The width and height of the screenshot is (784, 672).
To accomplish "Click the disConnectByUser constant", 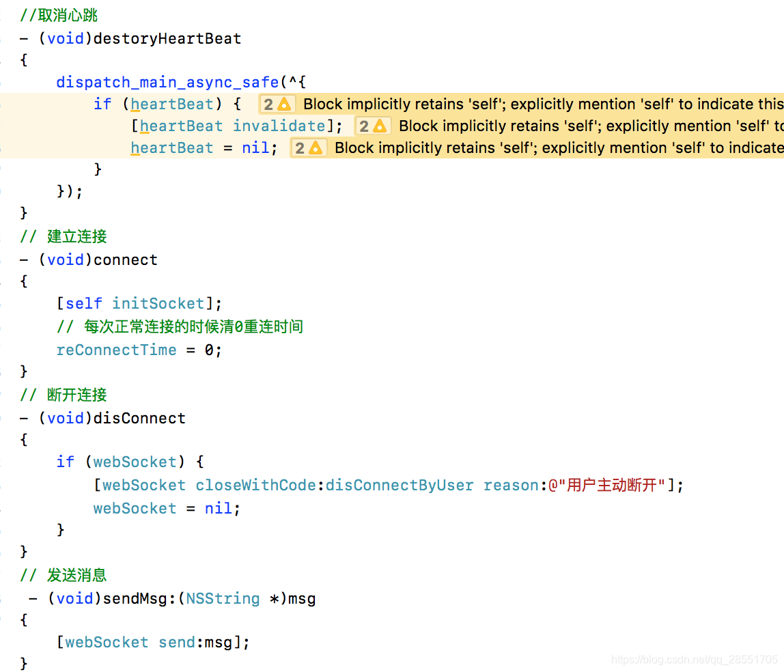I will pos(400,485).
